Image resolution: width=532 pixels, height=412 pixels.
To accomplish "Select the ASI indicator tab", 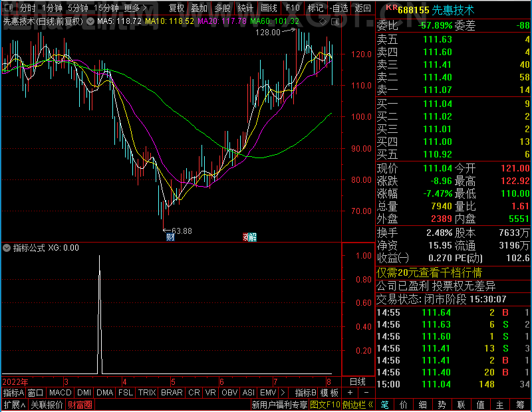I will [248, 393].
